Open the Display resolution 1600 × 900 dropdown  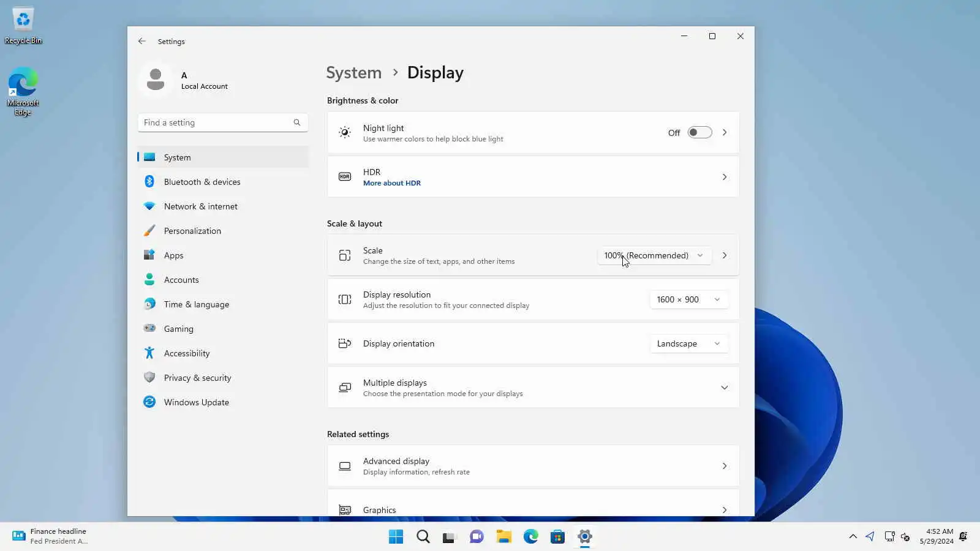click(x=689, y=299)
